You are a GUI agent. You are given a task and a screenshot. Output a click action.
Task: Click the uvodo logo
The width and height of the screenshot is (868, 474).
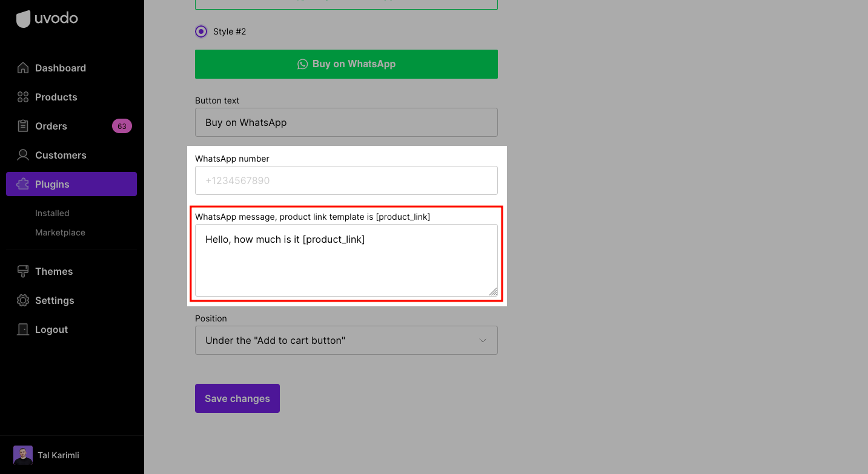[47, 19]
